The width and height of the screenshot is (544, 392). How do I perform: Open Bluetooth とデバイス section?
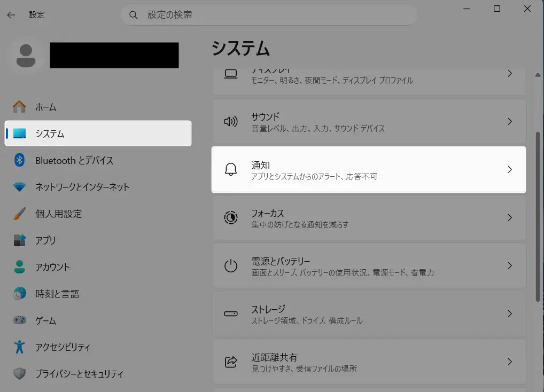pyautogui.click(x=98, y=160)
